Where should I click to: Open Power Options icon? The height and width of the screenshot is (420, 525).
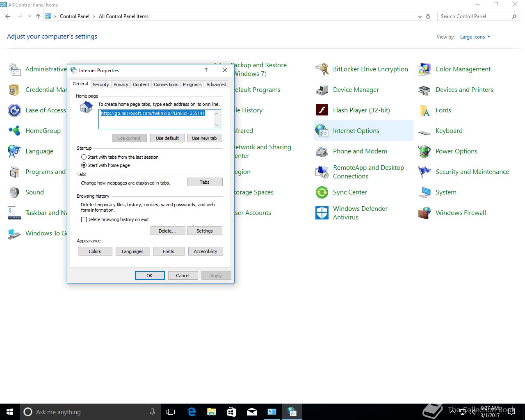coord(425,151)
